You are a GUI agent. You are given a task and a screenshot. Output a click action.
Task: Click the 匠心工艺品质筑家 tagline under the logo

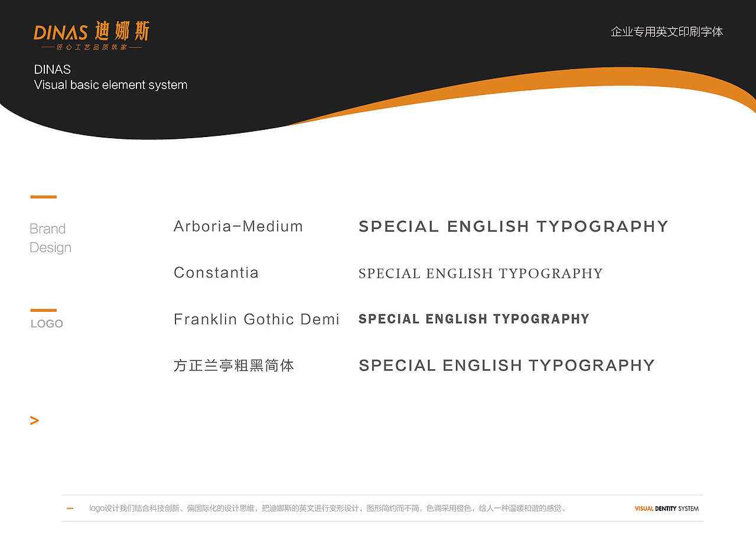pos(92,47)
